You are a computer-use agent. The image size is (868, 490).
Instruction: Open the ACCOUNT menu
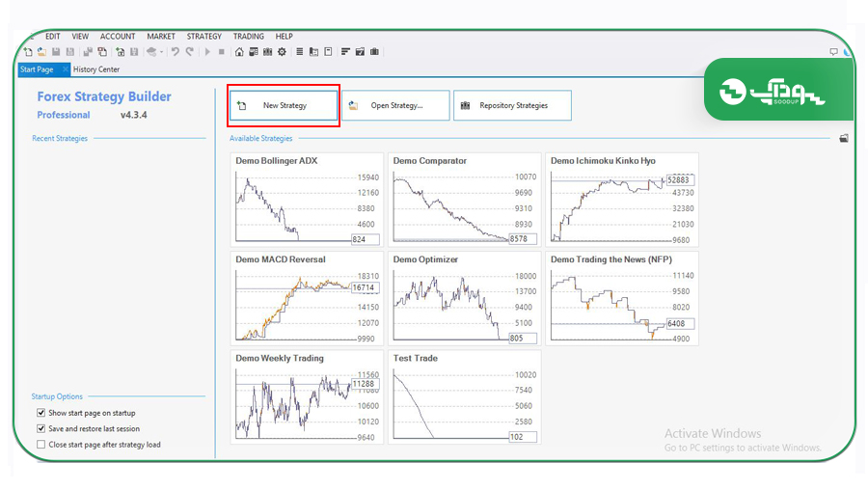click(118, 37)
